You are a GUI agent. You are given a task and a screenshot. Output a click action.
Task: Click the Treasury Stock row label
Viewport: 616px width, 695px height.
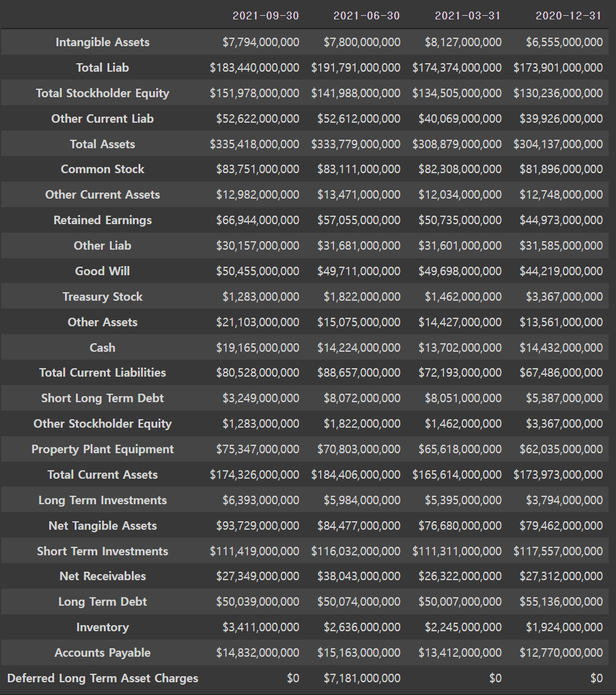click(x=103, y=296)
